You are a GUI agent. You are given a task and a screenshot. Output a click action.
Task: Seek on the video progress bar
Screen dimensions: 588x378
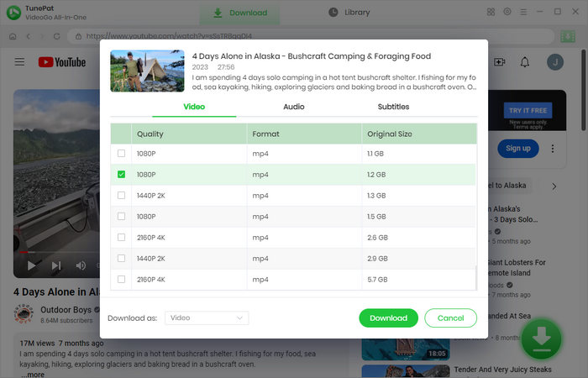click(x=60, y=252)
